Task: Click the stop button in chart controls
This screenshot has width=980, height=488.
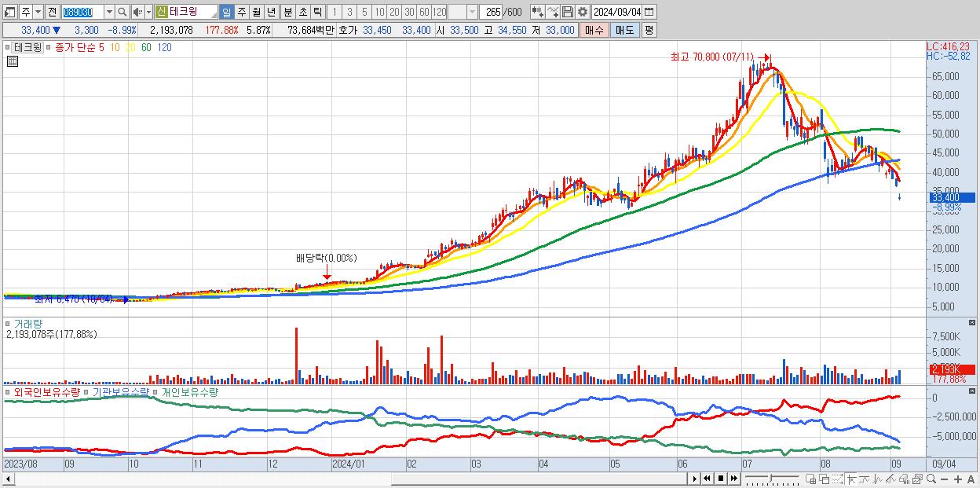Action: coord(721,479)
